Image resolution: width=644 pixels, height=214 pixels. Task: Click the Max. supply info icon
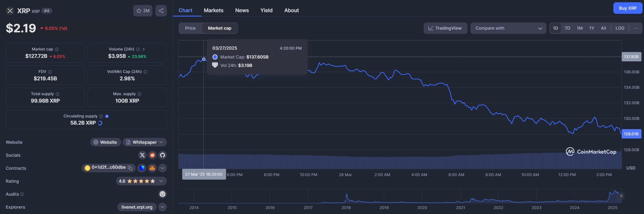[139, 94]
